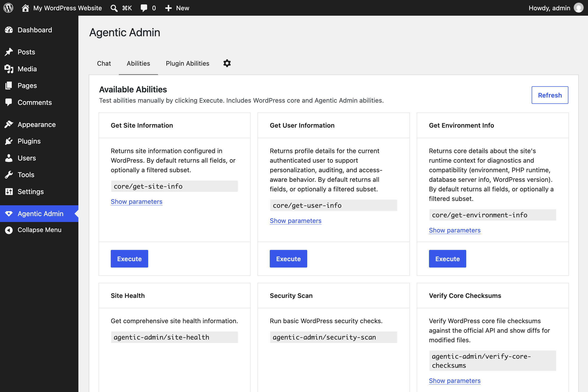Image resolution: width=588 pixels, height=392 pixels.
Task: Click the Users person icon
Action: point(9,158)
